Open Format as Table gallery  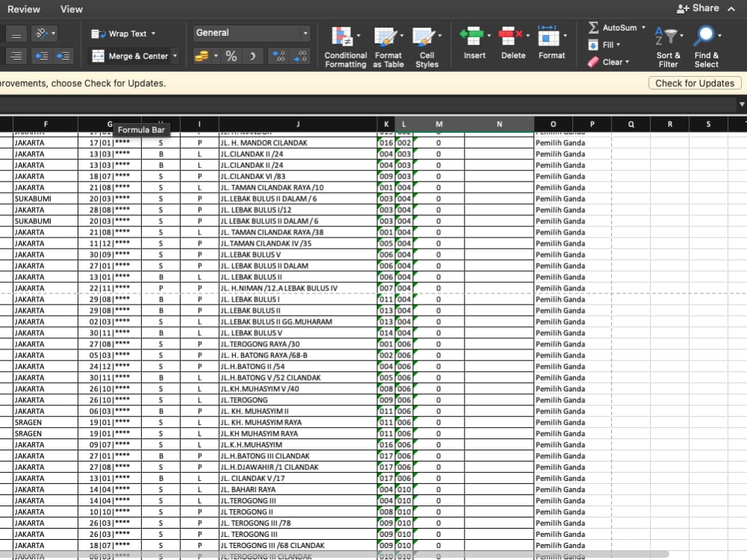[x=388, y=46]
